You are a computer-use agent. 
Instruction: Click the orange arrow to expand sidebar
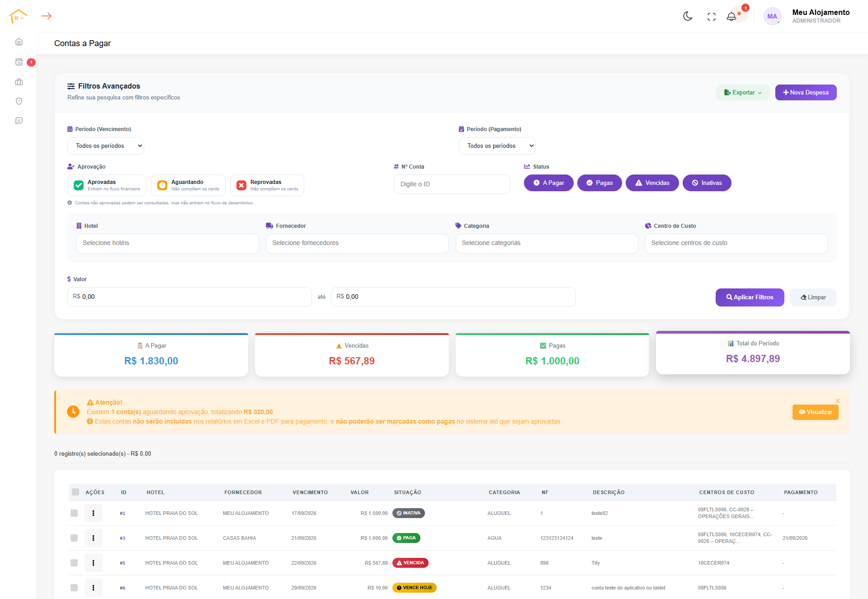click(47, 16)
